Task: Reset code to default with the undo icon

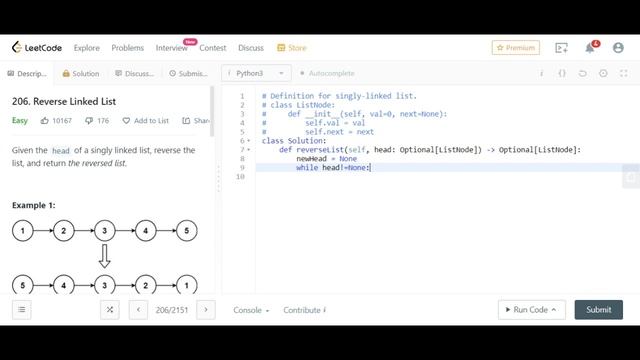Action: 582,73
